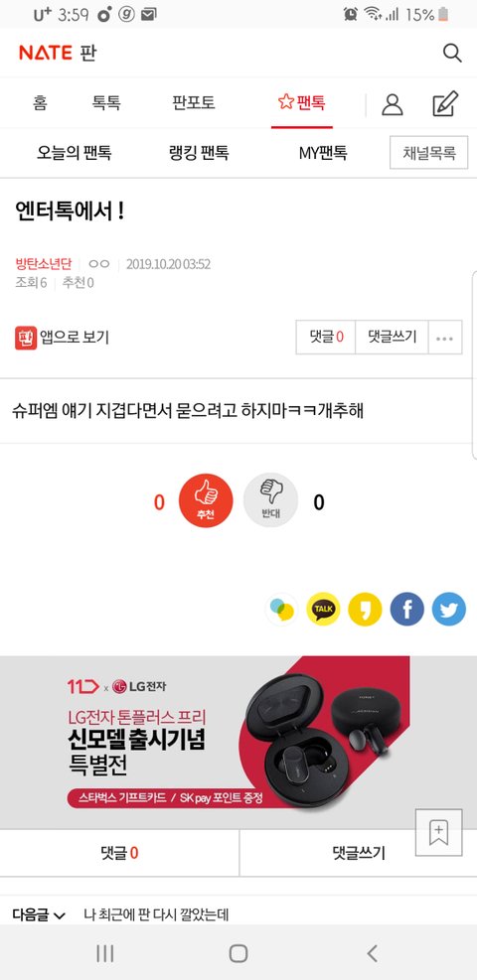Image resolution: width=477 pixels, height=980 pixels.
Task: Share the post on Twitter
Action: 449,609
